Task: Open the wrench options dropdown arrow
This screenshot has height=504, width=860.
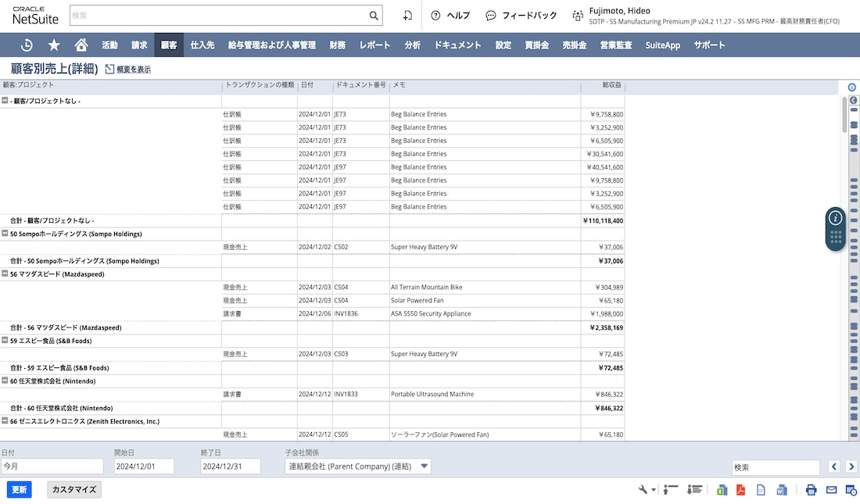Action: tap(654, 490)
